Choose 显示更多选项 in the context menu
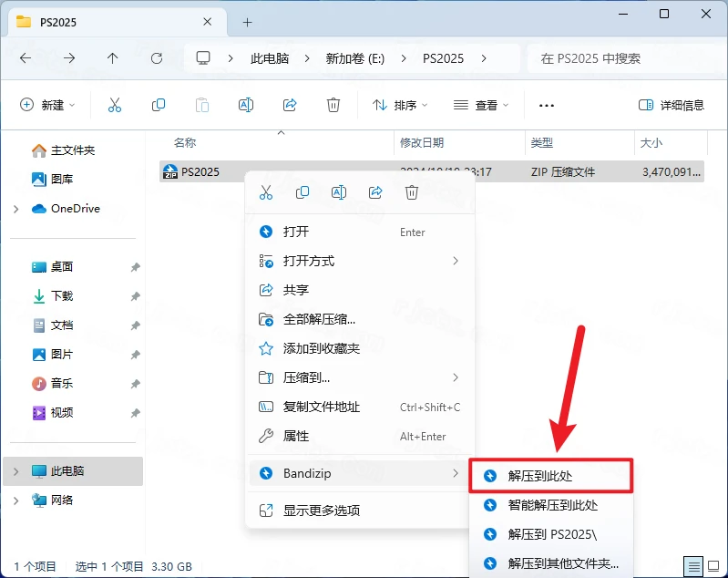Image resolution: width=728 pixels, height=578 pixels. pos(360,511)
